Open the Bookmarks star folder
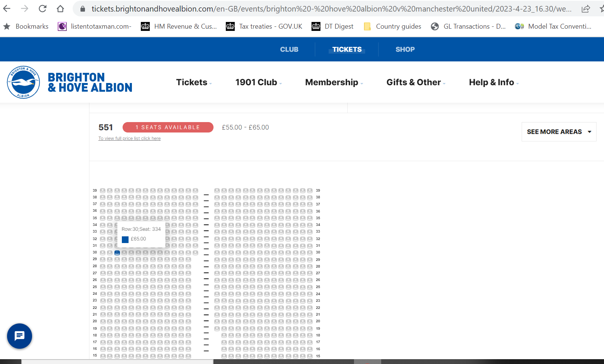604x364 pixels. pos(26,26)
